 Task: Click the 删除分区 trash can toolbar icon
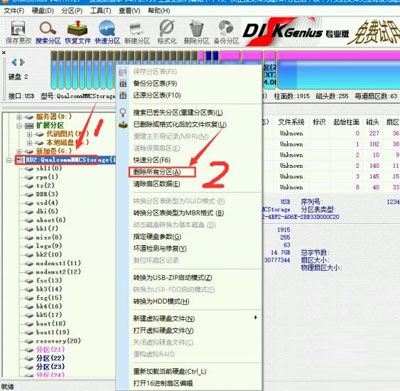pyautogui.click(x=197, y=28)
